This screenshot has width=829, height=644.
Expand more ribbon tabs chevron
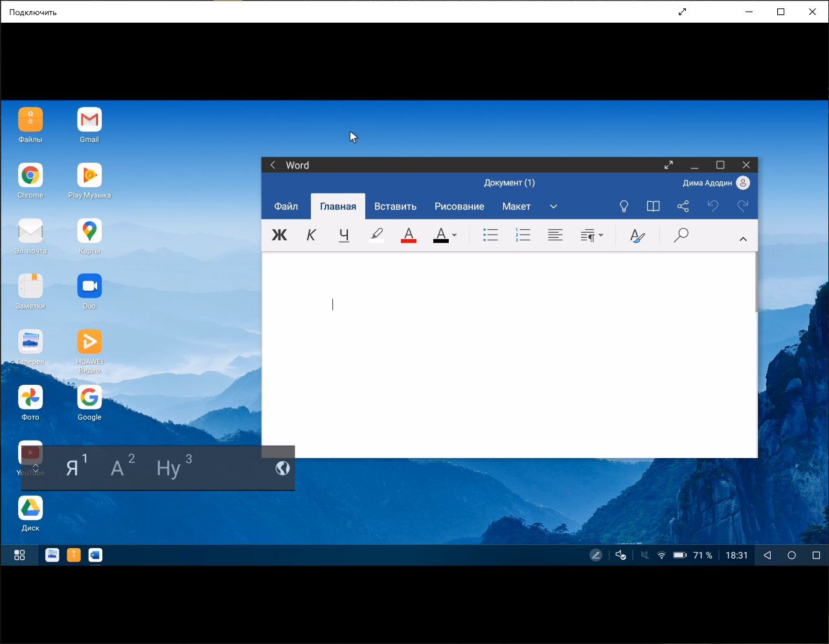553,207
